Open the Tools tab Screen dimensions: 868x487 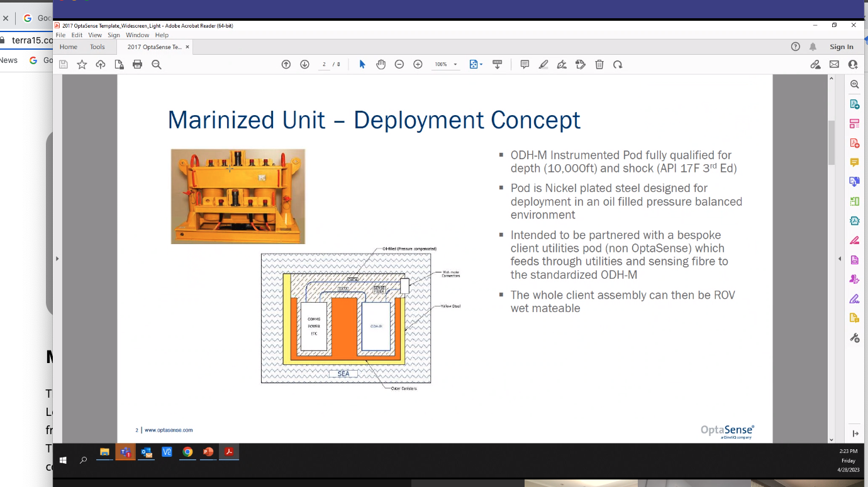(97, 47)
